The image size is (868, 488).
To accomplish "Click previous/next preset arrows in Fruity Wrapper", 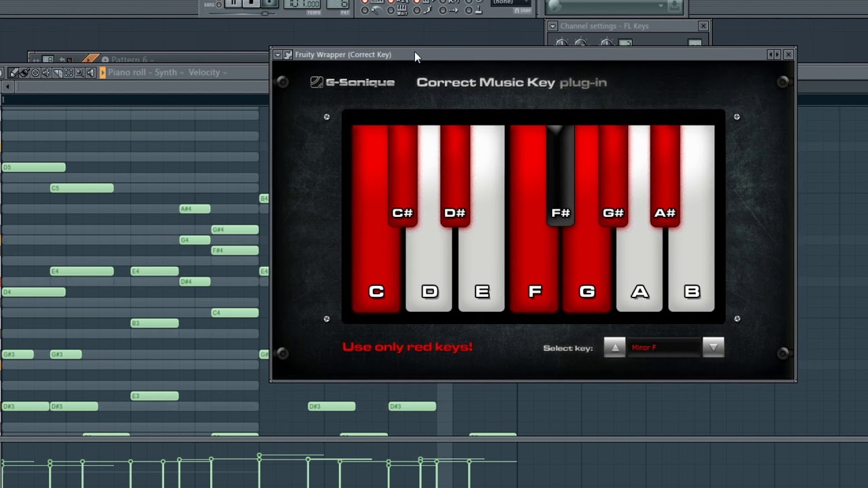I will [x=774, y=55].
